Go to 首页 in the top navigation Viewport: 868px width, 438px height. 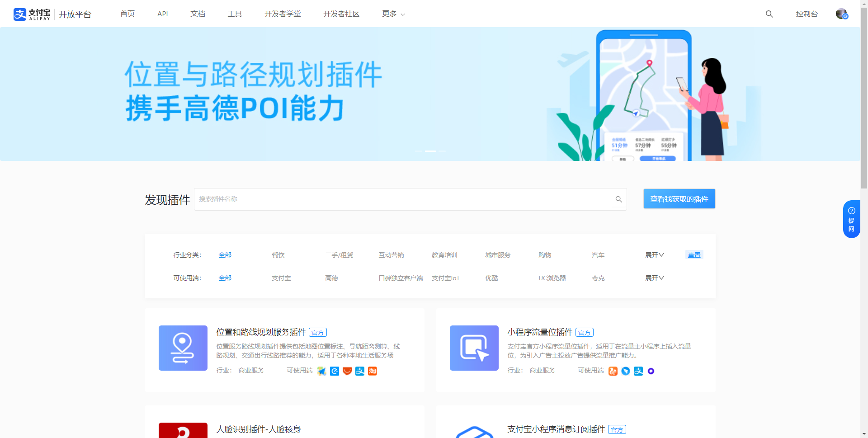point(127,14)
